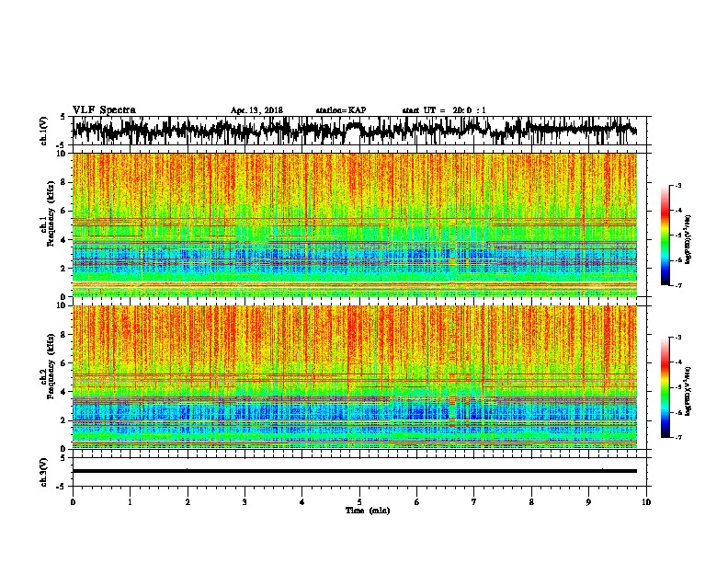728x563 pixels.
Task: Click the "VLF Spectra" plot title
Action: [104, 109]
